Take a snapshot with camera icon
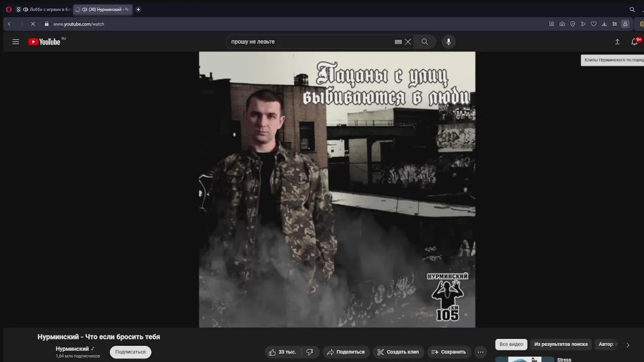 coord(562,24)
